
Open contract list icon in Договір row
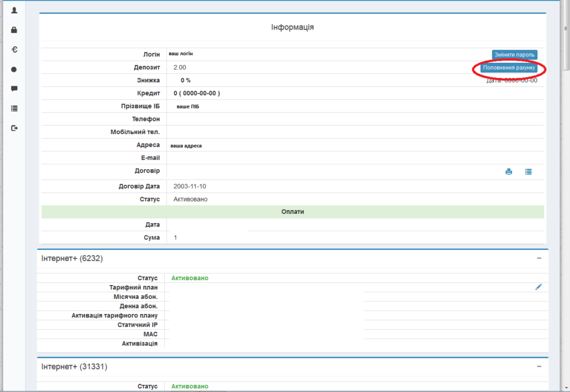pyautogui.click(x=528, y=172)
